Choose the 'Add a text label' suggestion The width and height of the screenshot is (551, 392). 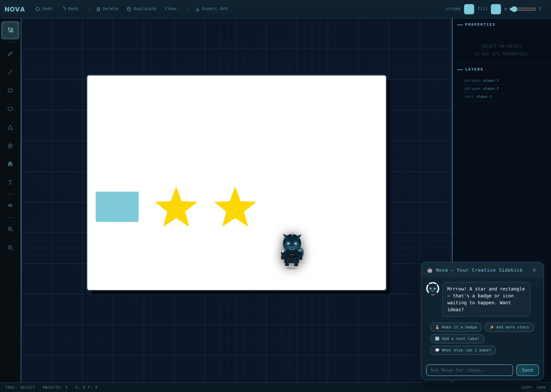[457, 339]
